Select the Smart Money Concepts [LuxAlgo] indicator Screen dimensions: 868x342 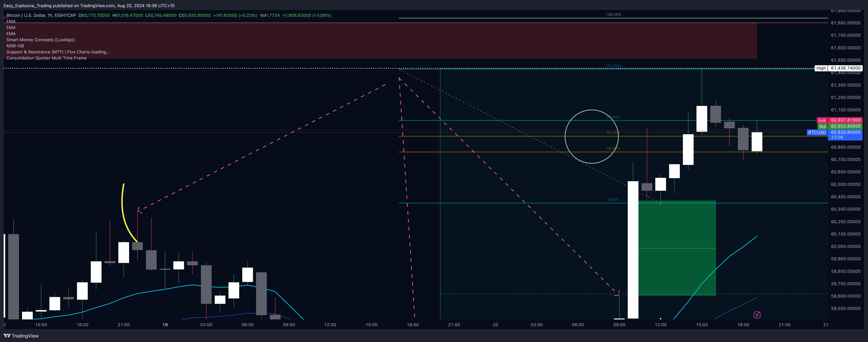click(x=40, y=40)
